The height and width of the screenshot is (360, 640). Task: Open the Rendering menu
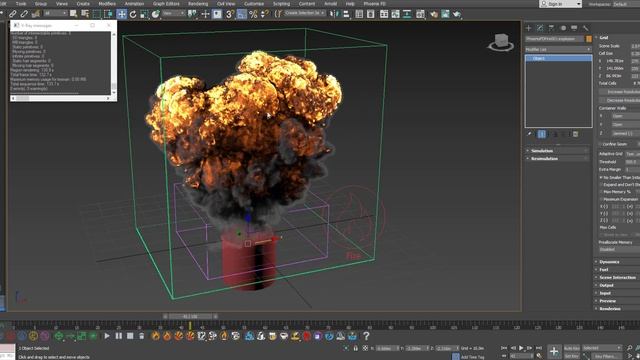point(198,4)
